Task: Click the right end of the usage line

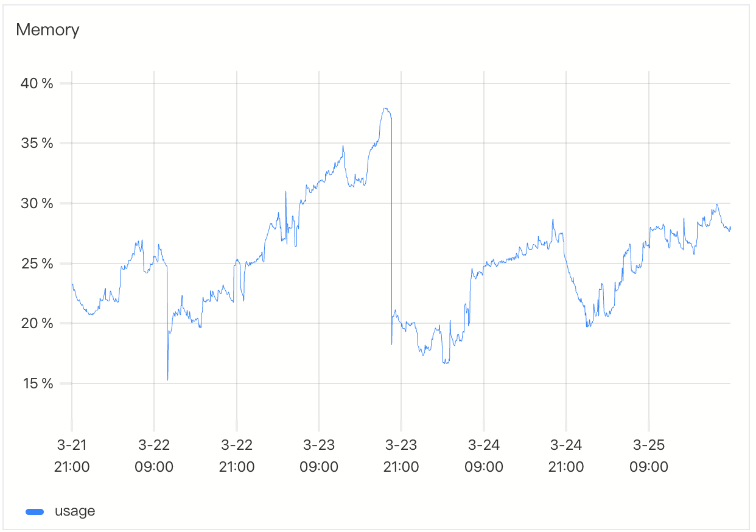Action: click(730, 228)
